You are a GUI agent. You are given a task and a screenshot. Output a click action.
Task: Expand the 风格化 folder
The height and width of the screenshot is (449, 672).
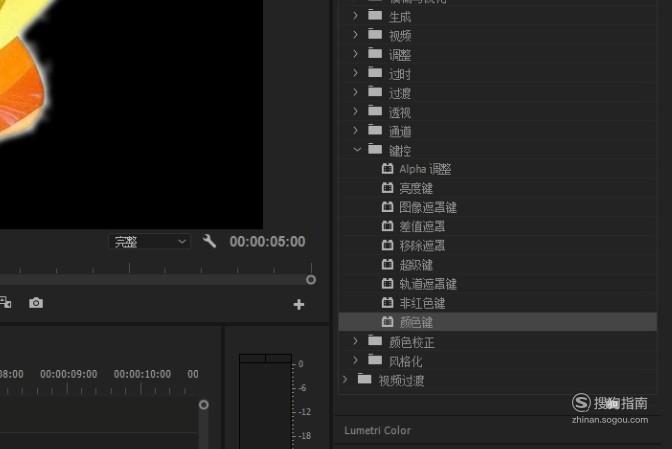pos(355,360)
